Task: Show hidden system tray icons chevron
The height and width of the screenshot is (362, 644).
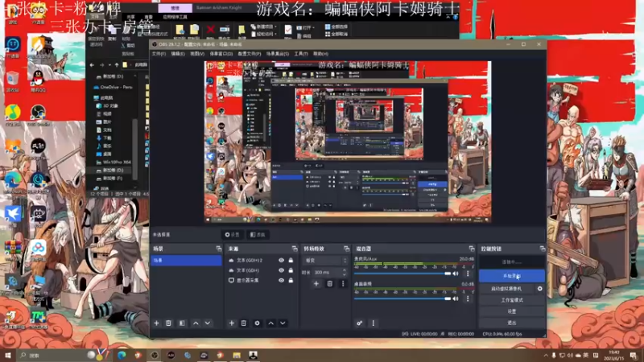Action: click(546, 355)
